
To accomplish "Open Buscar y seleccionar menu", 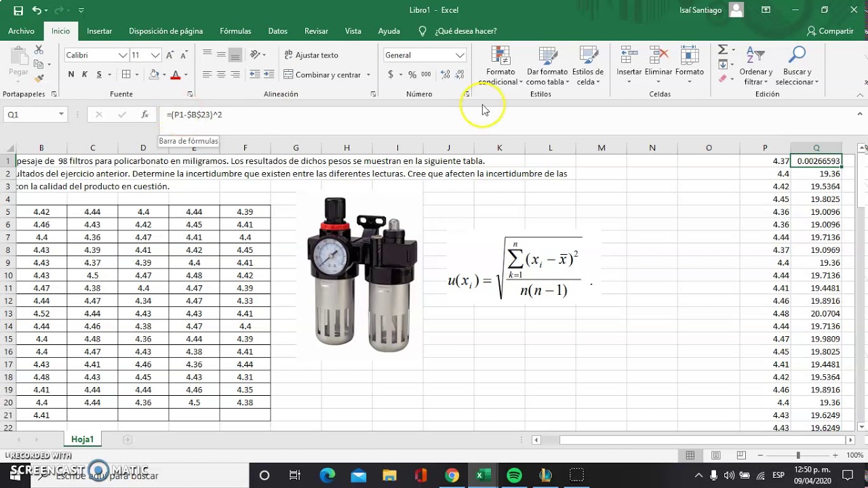I will click(797, 66).
